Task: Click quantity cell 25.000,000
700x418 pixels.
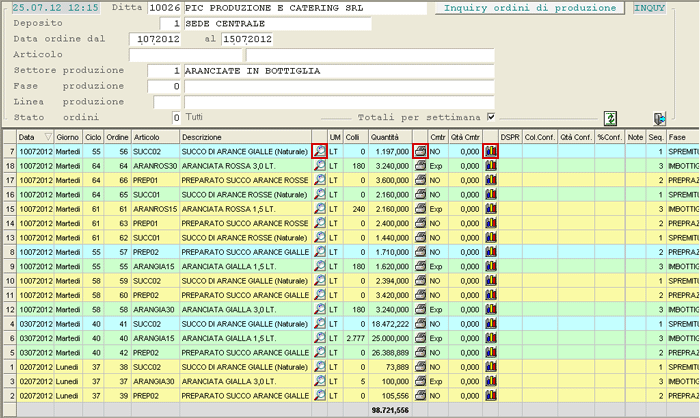Action: 391,338
